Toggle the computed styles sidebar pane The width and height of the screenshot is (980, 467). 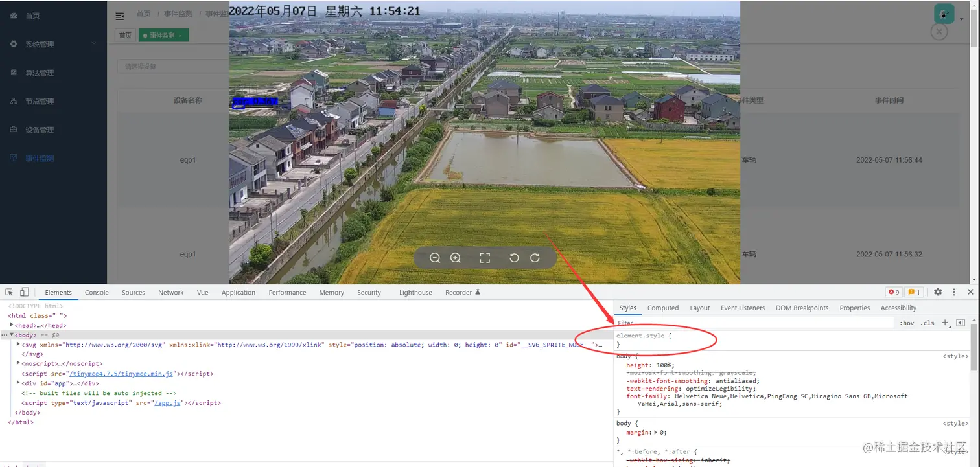pos(961,323)
